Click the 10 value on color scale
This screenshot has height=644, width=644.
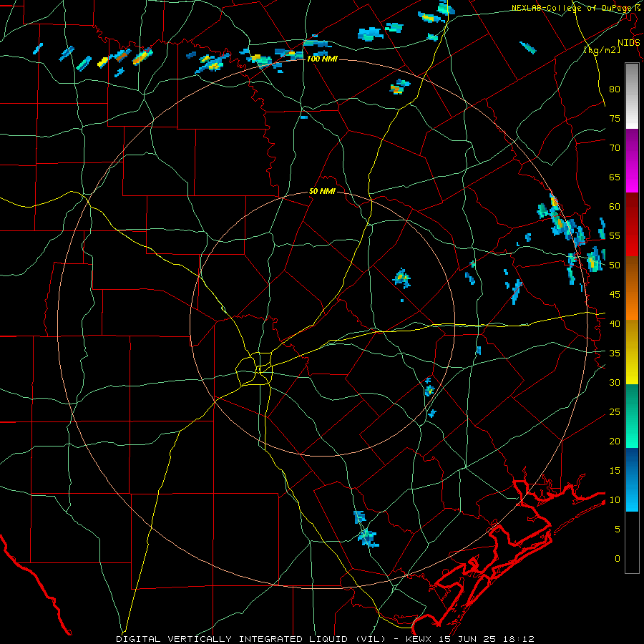click(615, 500)
